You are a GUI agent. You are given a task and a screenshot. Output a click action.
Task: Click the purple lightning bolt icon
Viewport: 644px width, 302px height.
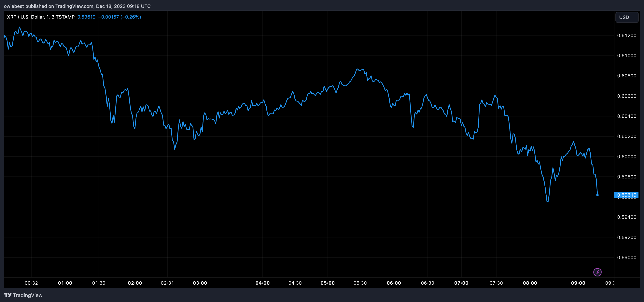597,272
